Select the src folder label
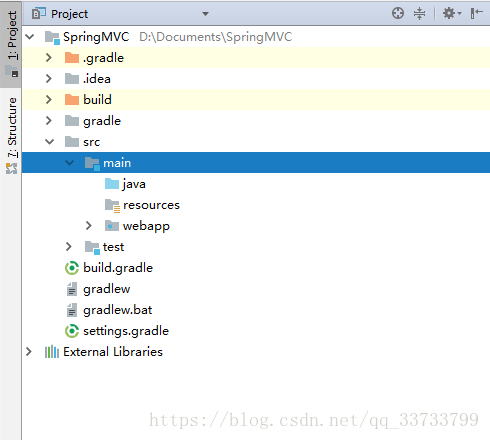 [x=92, y=142]
